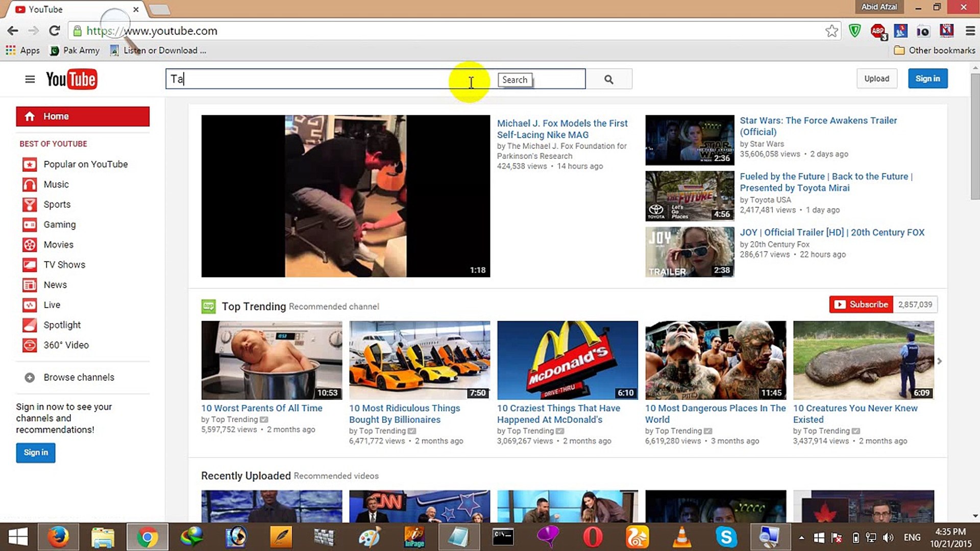The height and width of the screenshot is (551, 980).
Task: Show hidden tray icons with the arrow
Action: point(800,537)
